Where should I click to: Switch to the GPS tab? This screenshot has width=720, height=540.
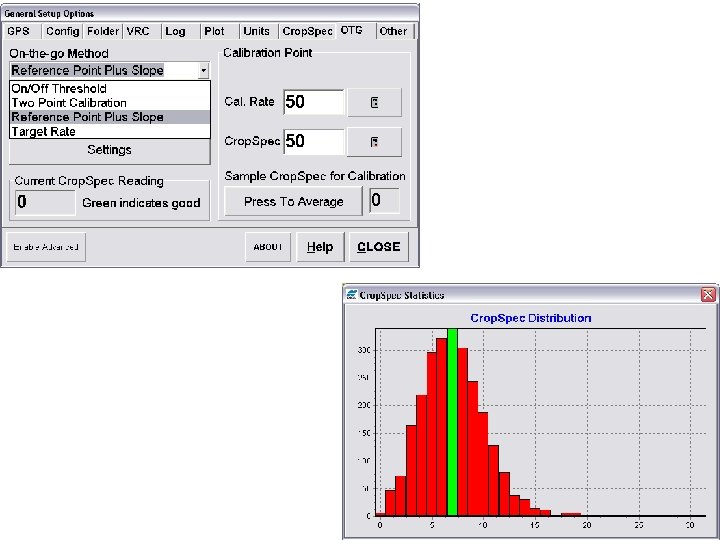point(22,31)
